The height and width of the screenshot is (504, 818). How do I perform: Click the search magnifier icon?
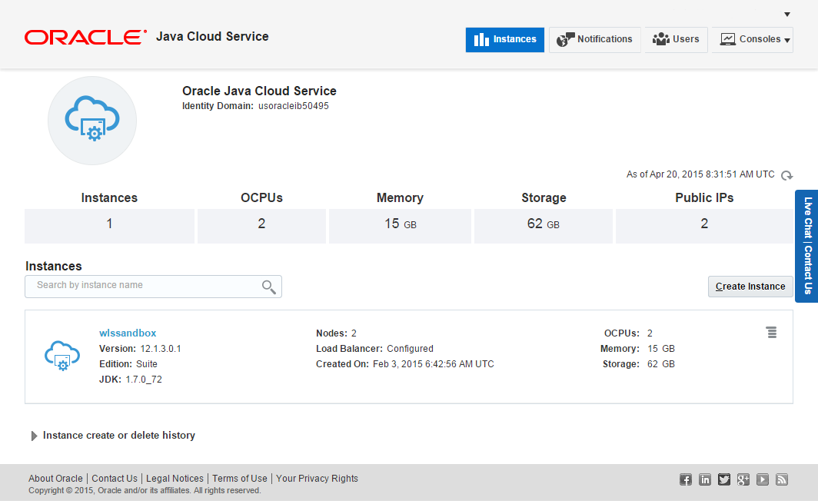click(268, 287)
